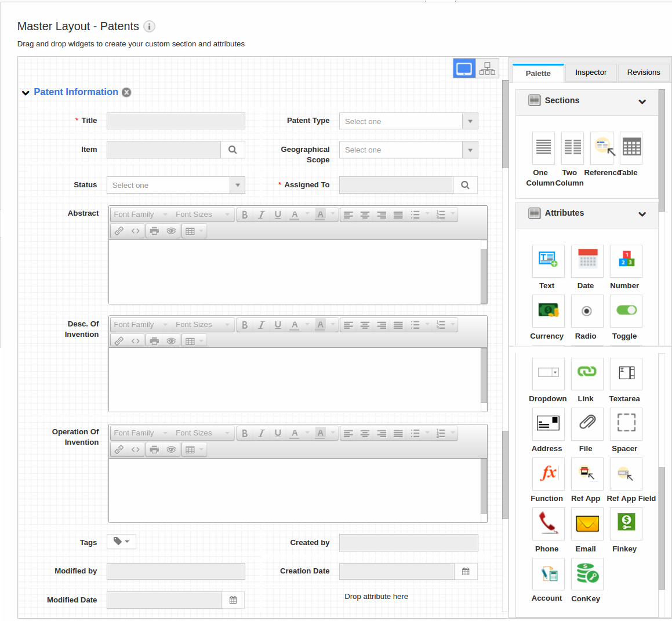Pick the Radio attribute widget

[x=587, y=311]
